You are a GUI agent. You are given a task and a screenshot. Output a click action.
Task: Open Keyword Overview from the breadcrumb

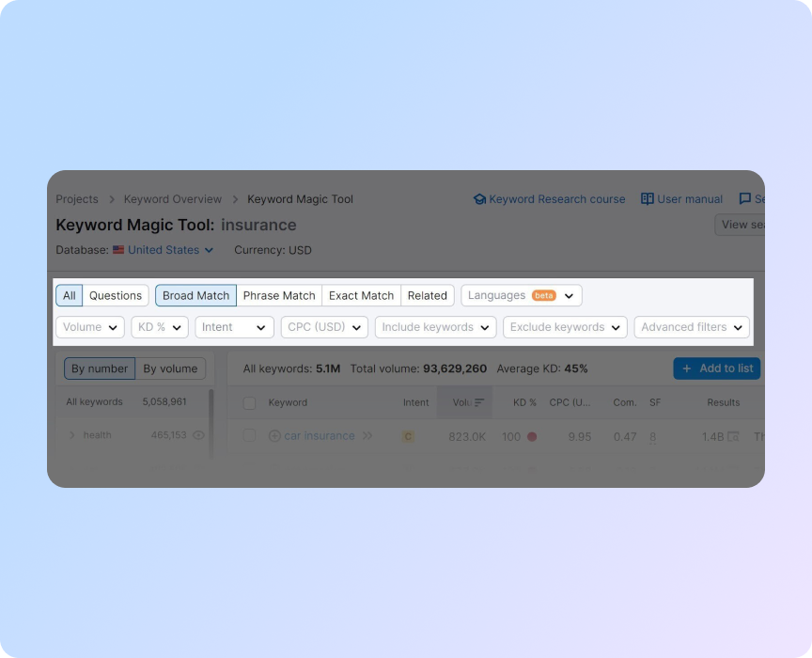172,199
